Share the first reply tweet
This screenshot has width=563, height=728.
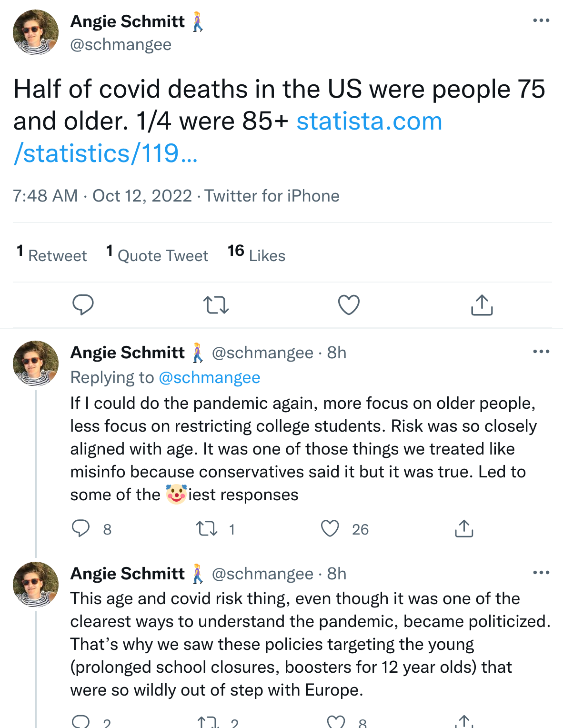coord(464,528)
